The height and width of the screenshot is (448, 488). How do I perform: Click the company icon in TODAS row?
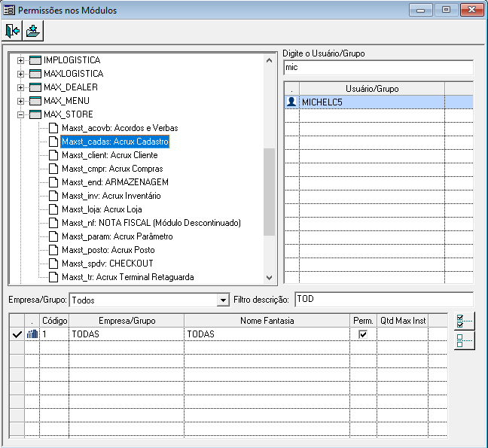pyautogui.click(x=32, y=334)
